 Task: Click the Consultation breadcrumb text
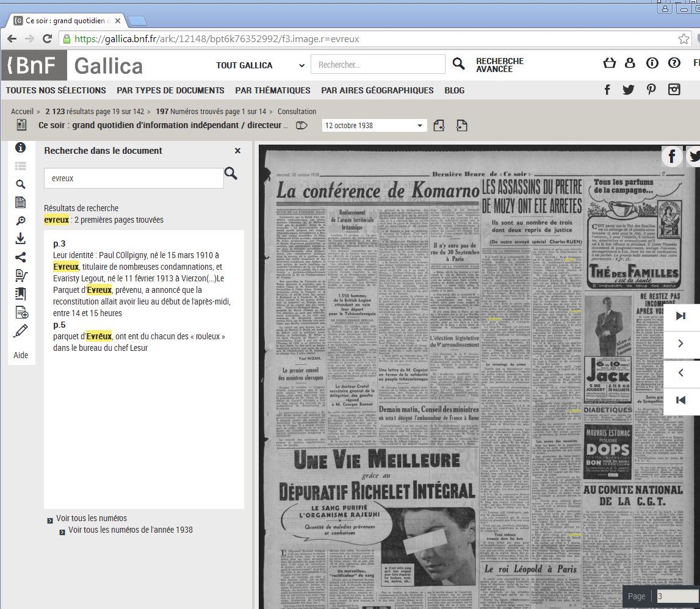[x=297, y=111]
